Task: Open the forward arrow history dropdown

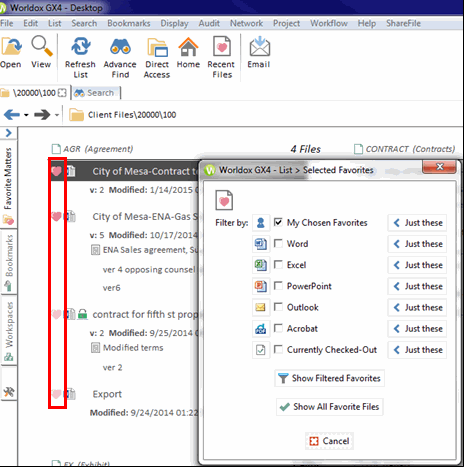Action: [57, 115]
